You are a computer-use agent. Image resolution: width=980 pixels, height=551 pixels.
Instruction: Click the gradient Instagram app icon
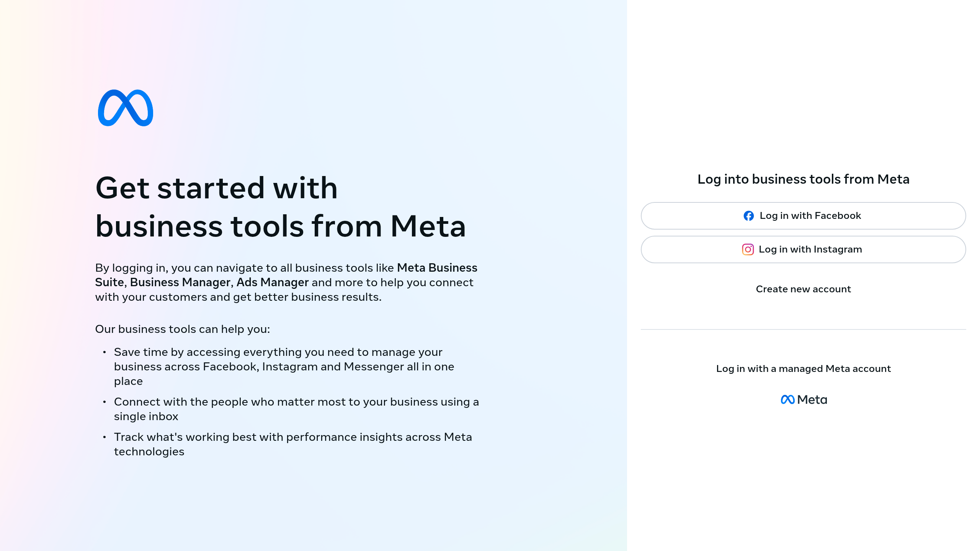point(748,249)
